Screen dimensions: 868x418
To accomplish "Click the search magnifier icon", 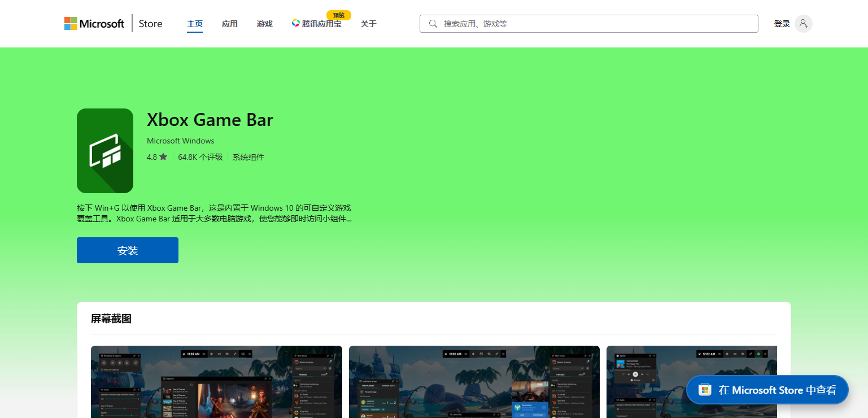I will click(x=433, y=24).
